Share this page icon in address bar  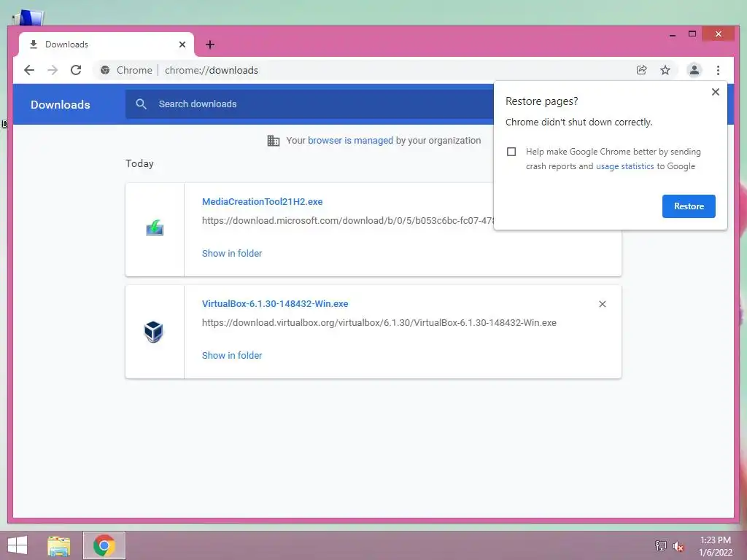pos(642,71)
